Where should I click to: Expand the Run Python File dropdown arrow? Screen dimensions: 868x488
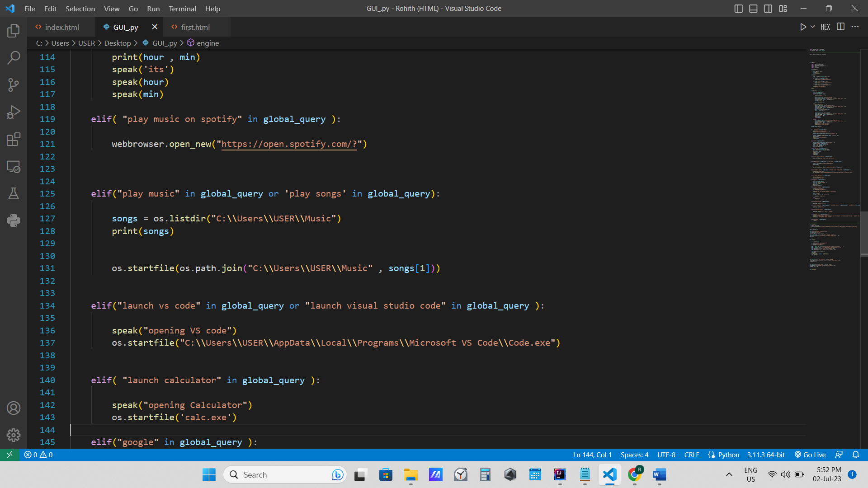click(813, 27)
